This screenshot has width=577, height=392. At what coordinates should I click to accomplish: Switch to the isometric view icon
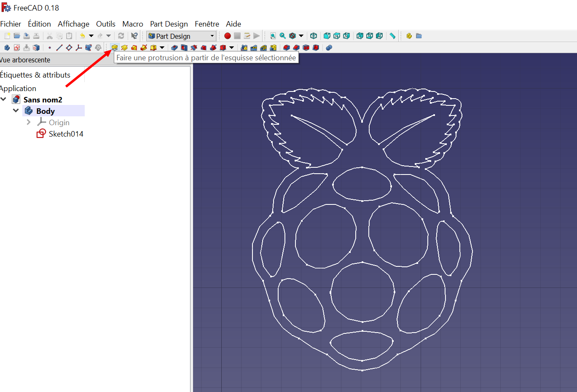coord(314,36)
